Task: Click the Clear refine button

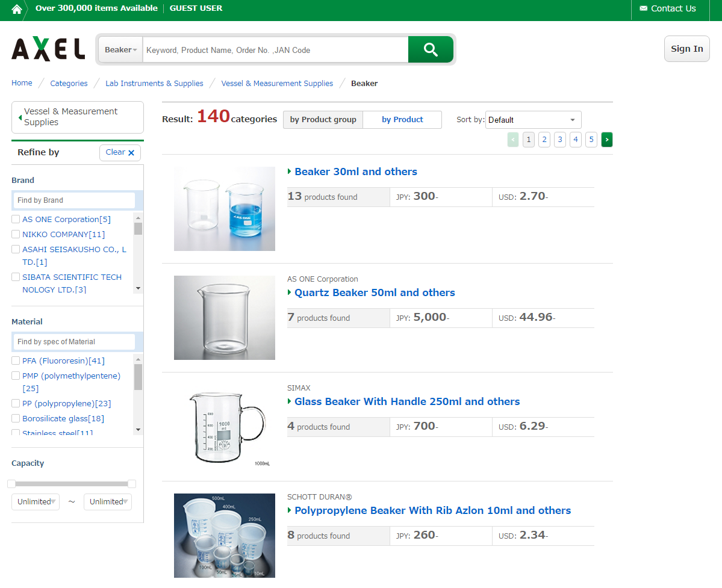Action: [120, 153]
